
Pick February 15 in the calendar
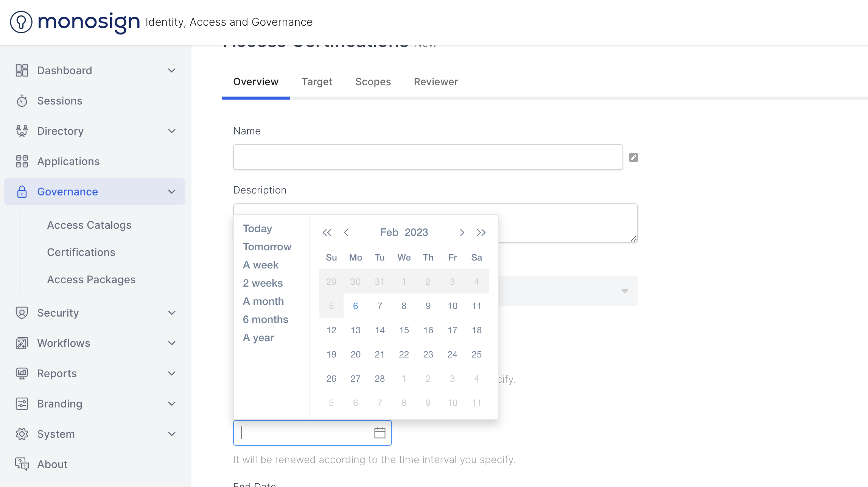404,330
